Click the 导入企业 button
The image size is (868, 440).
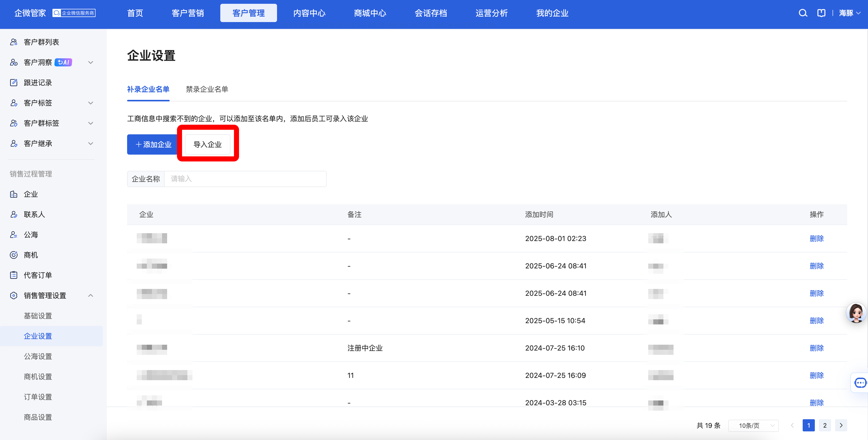coord(208,144)
